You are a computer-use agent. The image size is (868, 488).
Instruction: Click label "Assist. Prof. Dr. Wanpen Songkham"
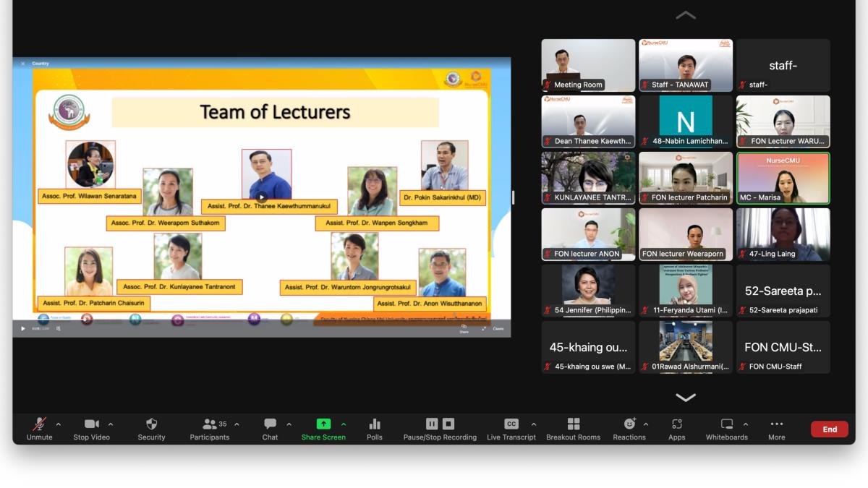(x=377, y=223)
